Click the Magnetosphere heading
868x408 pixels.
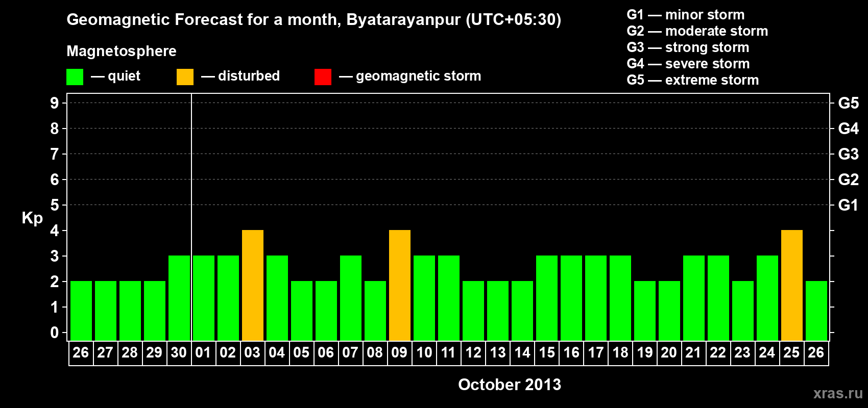(x=122, y=51)
